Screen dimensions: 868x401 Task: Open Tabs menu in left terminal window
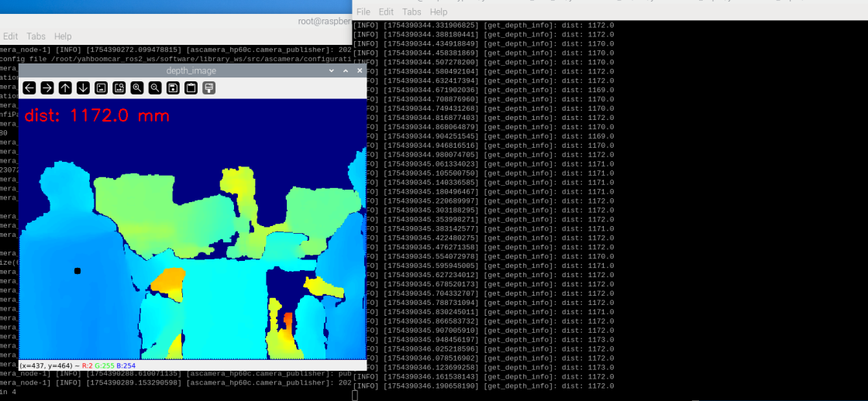point(36,36)
